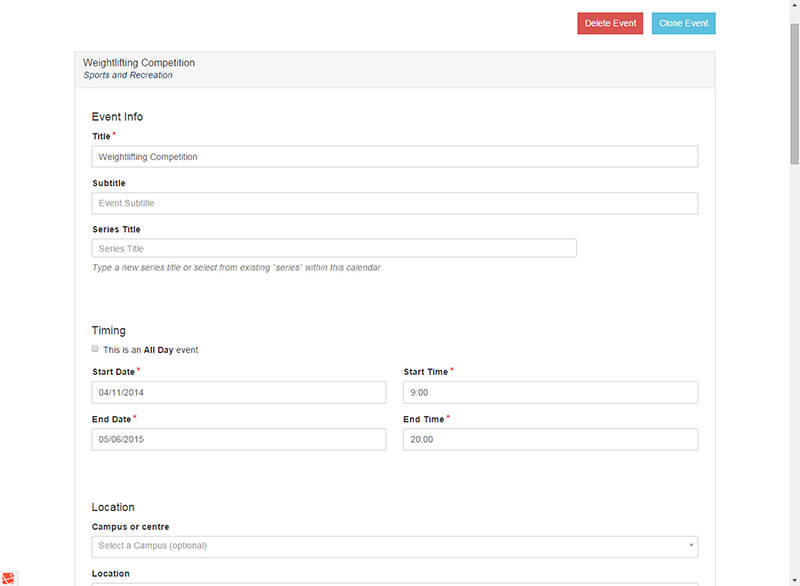Click the Location section heading
Screen dimensions: 800x586
[x=113, y=507]
